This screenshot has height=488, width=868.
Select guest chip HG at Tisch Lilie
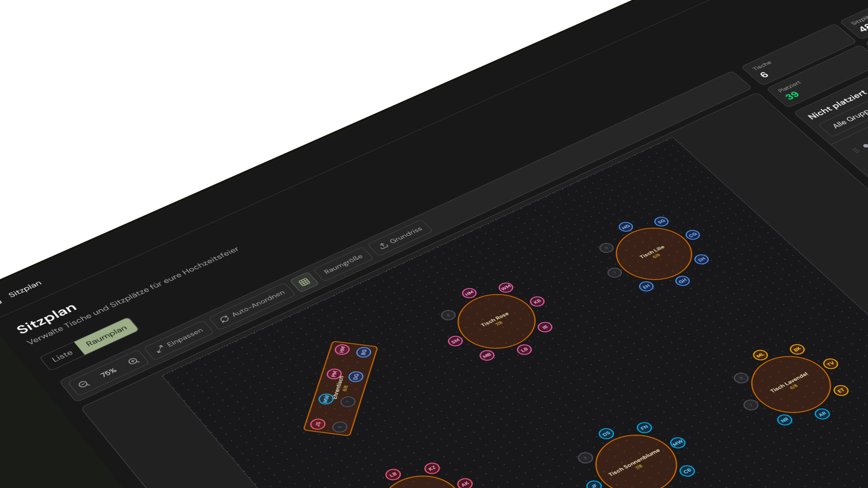[625, 228]
